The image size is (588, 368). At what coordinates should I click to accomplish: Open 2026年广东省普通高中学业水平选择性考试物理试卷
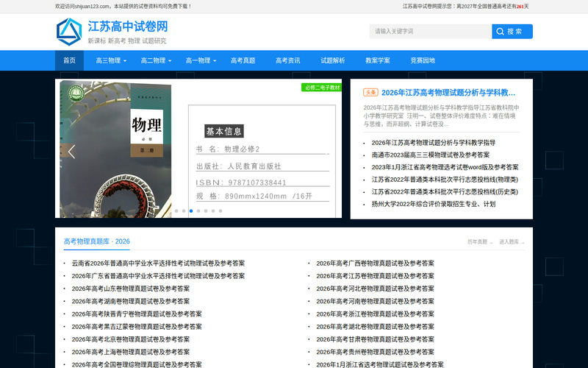158,276
